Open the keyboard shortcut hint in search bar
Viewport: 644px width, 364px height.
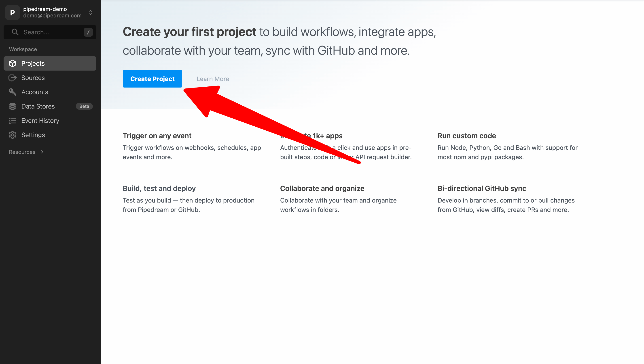[88, 32]
